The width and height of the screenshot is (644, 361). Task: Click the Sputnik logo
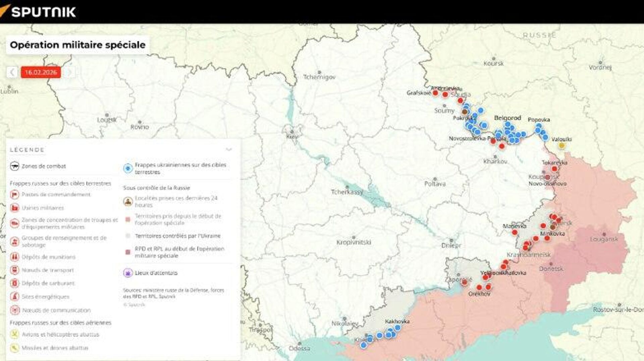coord(39,12)
